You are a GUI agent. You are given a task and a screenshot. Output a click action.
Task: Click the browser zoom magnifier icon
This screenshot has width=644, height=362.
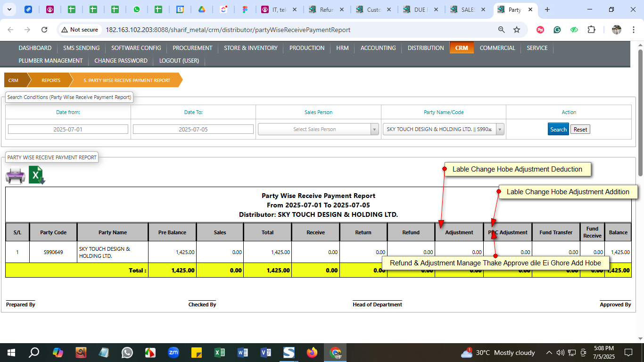click(502, 30)
